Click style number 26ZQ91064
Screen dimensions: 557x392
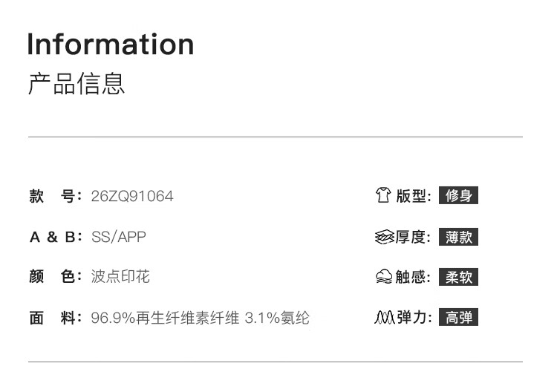click(132, 197)
